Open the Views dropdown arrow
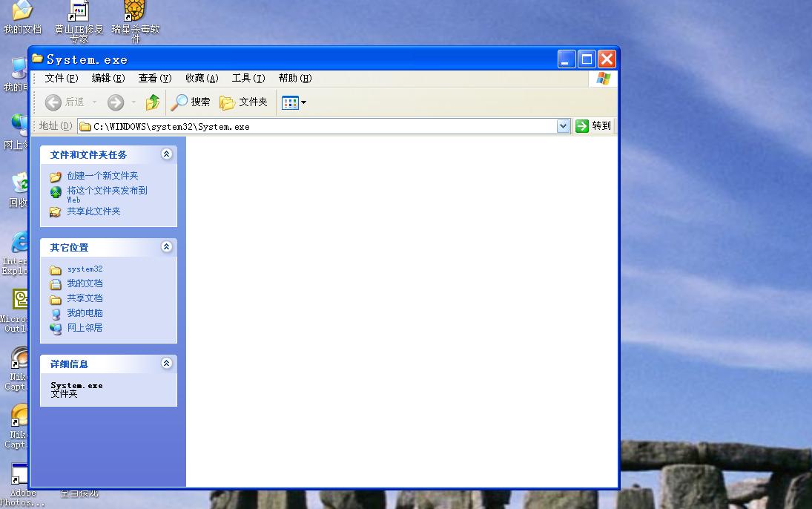This screenshot has width=812, height=509. pyautogui.click(x=303, y=102)
